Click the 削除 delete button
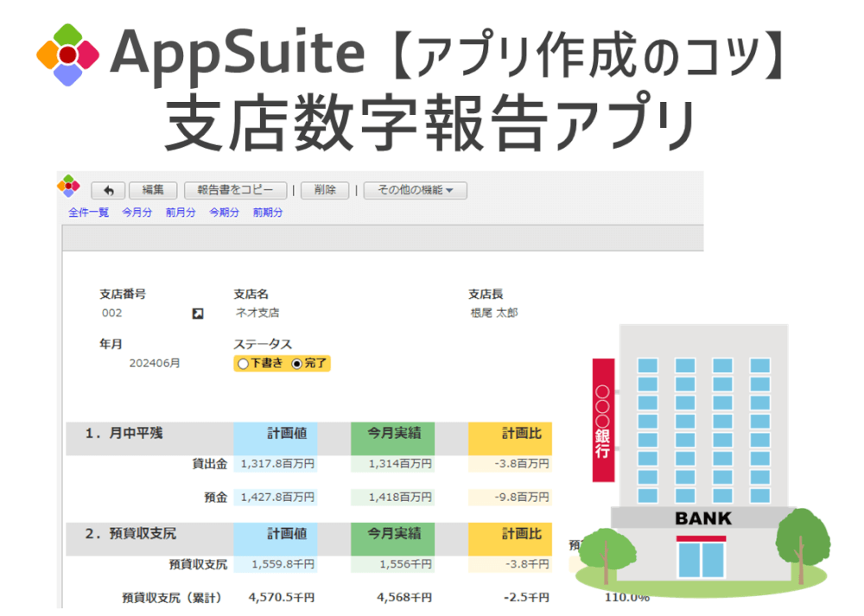864x616 pixels. pos(324,190)
